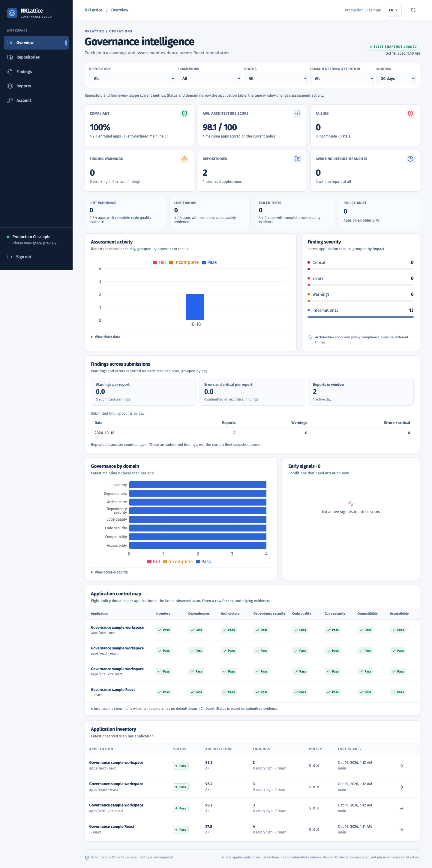
Task: Change the Window 30 days dropdown
Action: pos(396,78)
